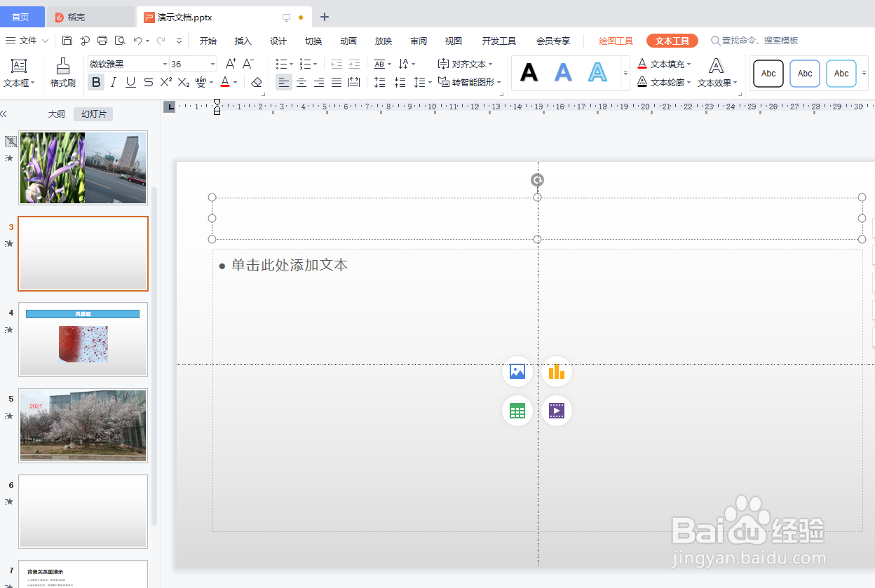The width and height of the screenshot is (875, 588).
Task: Open the 文件 menu
Action: point(27,41)
